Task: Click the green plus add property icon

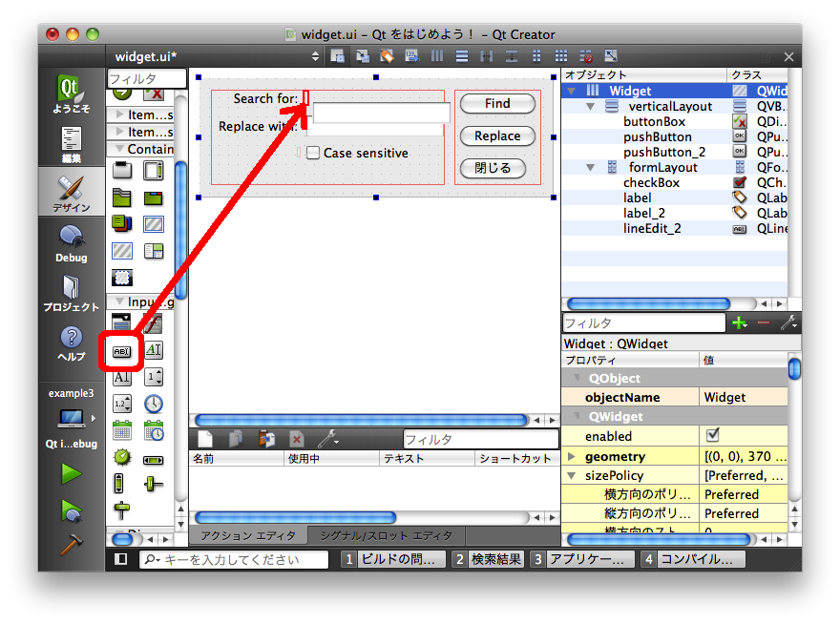Action: pyautogui.click(x=739, y=323)
